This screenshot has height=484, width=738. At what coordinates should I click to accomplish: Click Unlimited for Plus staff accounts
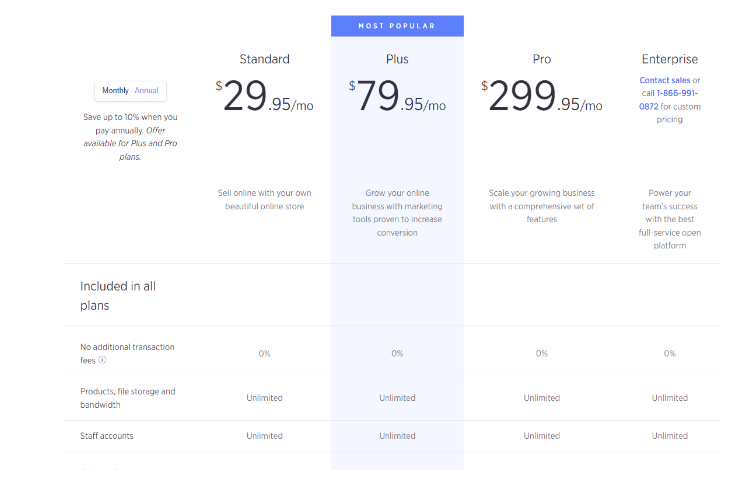pos(397,436)
